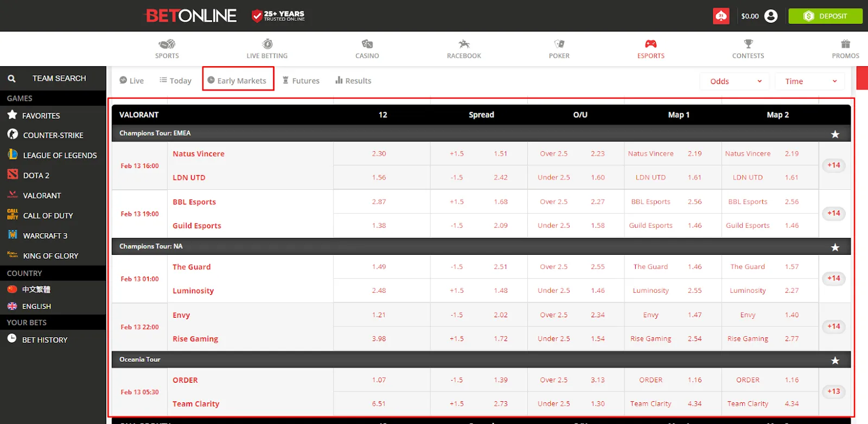Viewport: 868px width, 424px height.
Task: Open the Racebook section
Action: pyautogui.click(x=464, y=49)
